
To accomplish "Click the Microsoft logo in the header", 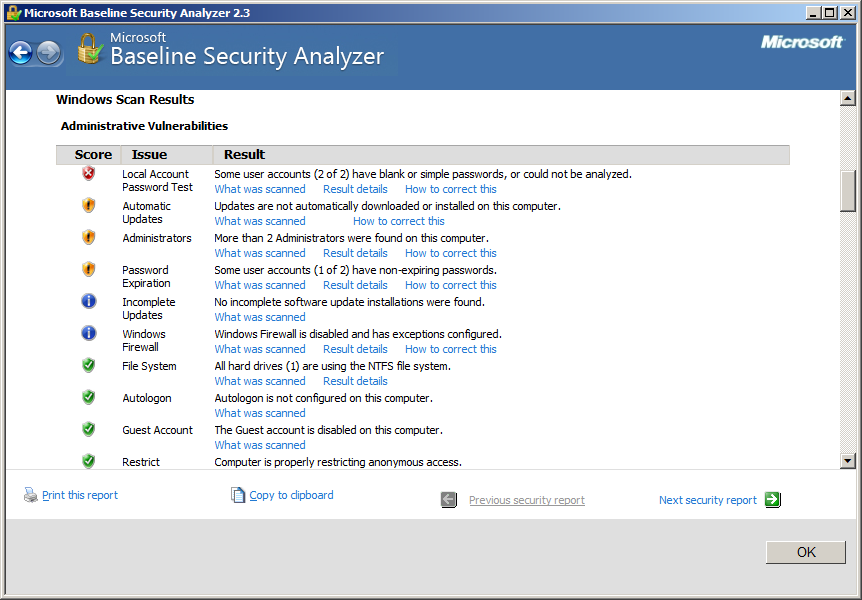I will (802, 42).
